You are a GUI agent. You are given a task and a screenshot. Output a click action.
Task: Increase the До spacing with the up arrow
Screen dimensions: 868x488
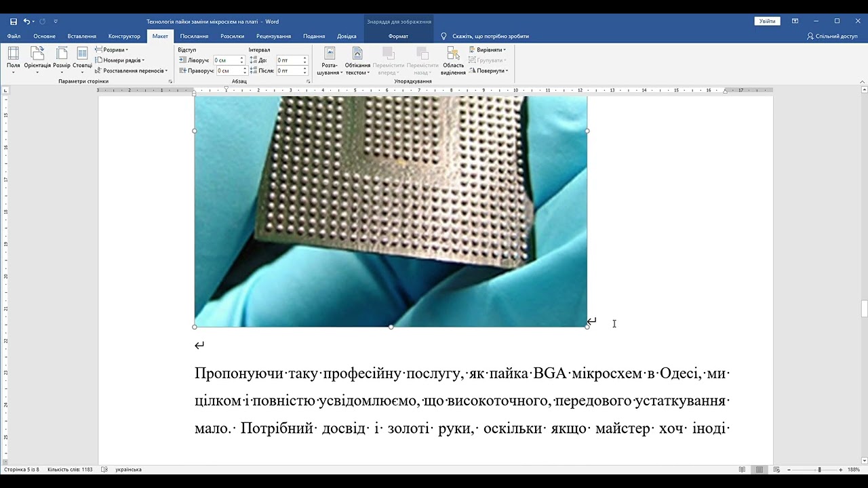305,58
